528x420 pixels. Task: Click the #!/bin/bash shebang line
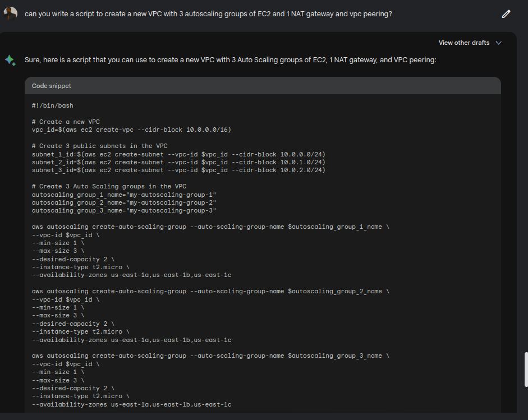(x=53, y=105)
